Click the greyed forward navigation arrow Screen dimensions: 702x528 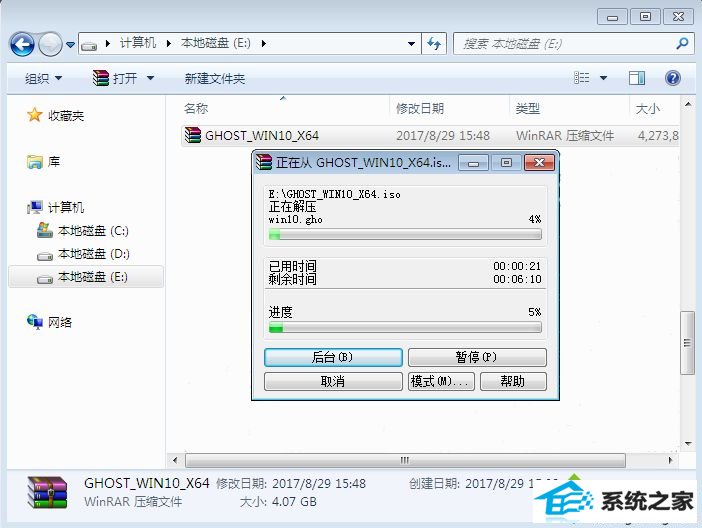[x=50, y=44]
